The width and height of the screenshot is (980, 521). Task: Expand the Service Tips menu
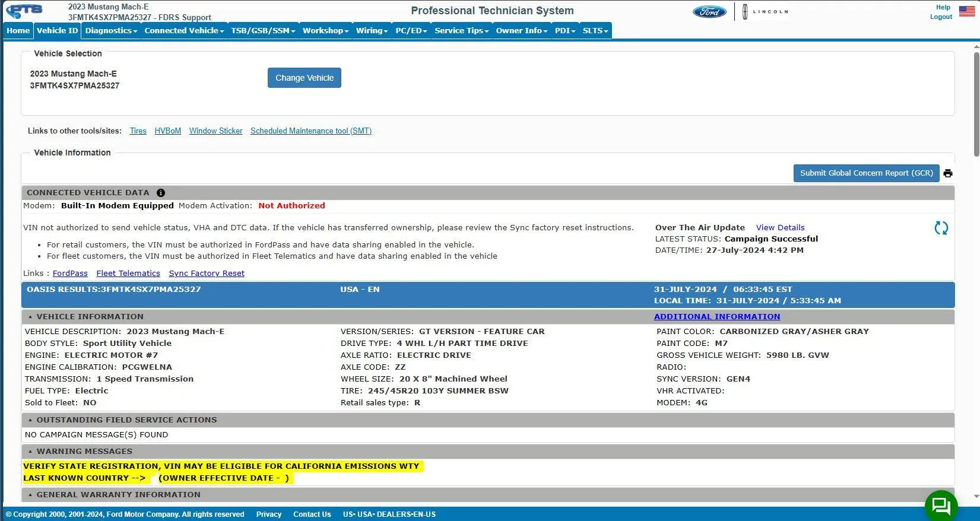tap(461, 31)
